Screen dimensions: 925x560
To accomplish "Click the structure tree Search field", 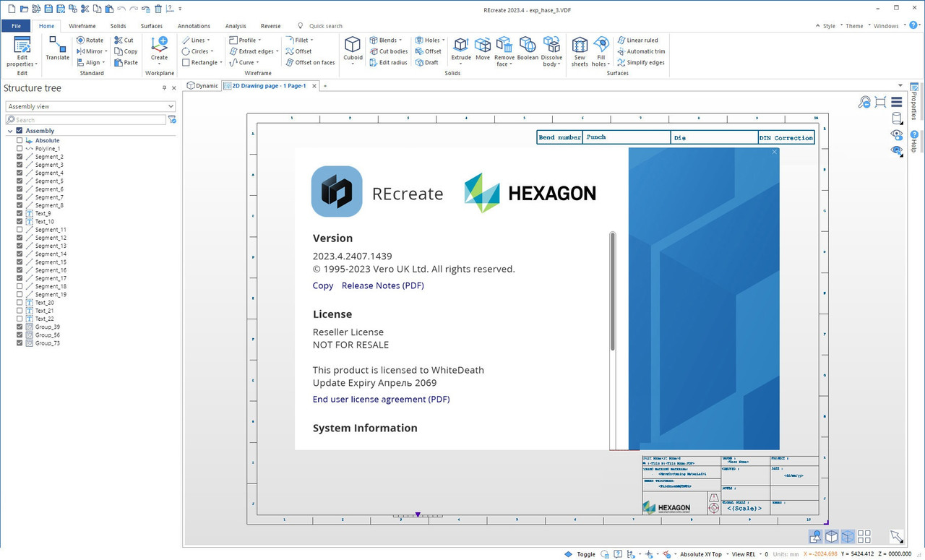I will click(x=85, y=120).
